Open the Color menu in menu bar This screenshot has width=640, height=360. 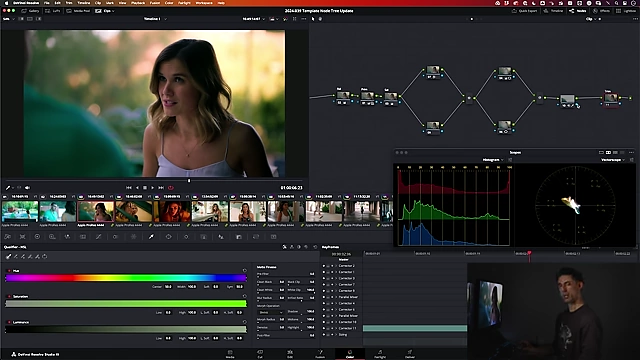(x=169, y=3)
